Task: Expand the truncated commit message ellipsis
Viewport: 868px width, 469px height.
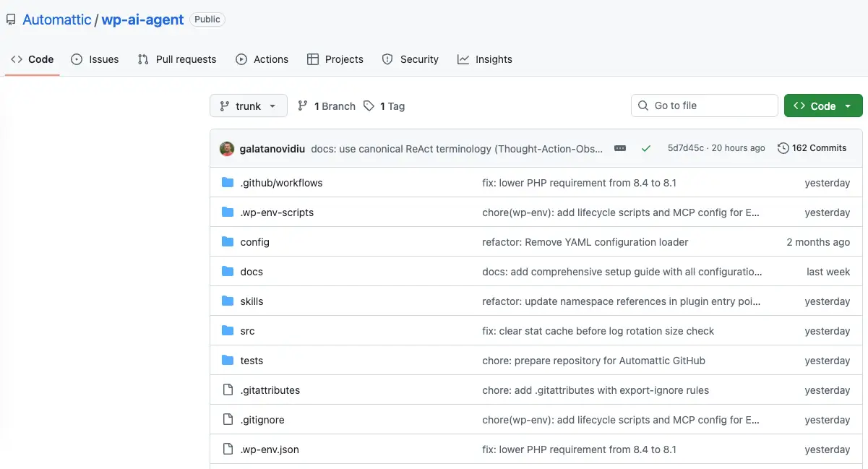Action: point(620,147)
